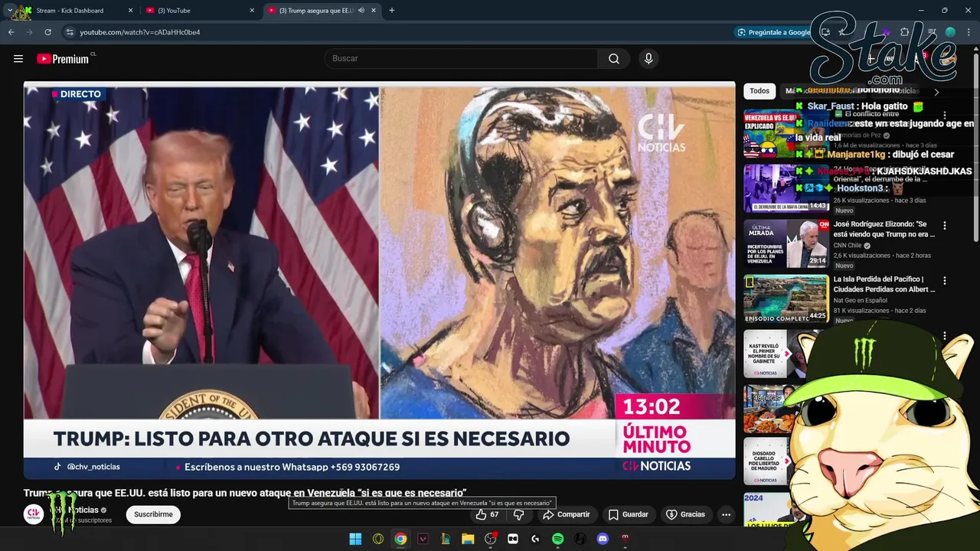Select the Todos filter chip

[759, 91]
